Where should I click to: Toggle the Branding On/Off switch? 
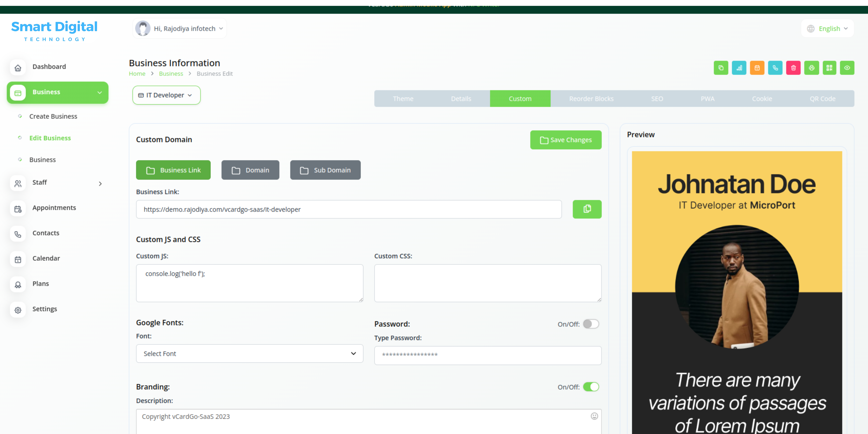(591, 387)
